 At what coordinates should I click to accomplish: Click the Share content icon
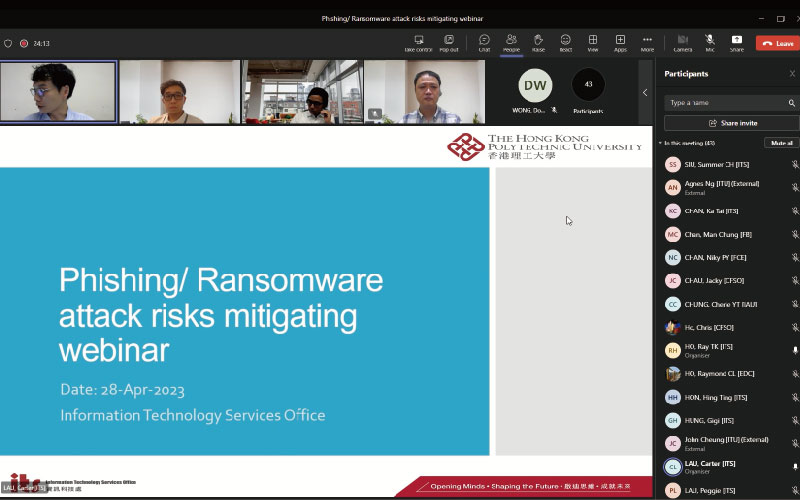tap(737, 42)
